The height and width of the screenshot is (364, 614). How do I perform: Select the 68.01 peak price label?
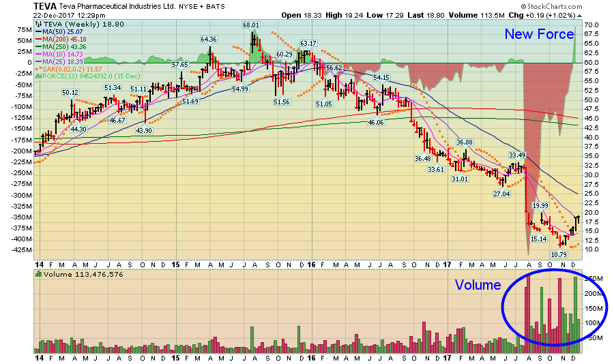tap(252, 25)
